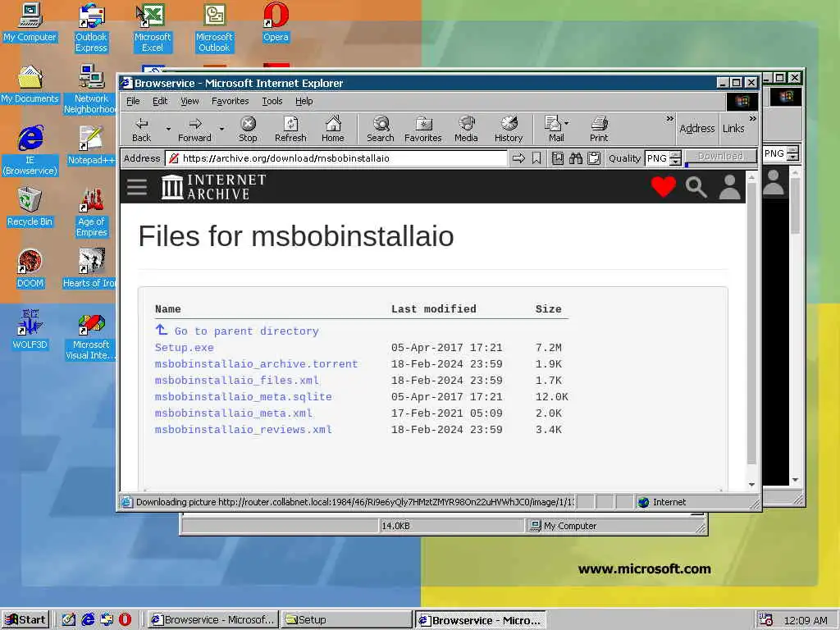Click the Size column header

pos(549,309)
